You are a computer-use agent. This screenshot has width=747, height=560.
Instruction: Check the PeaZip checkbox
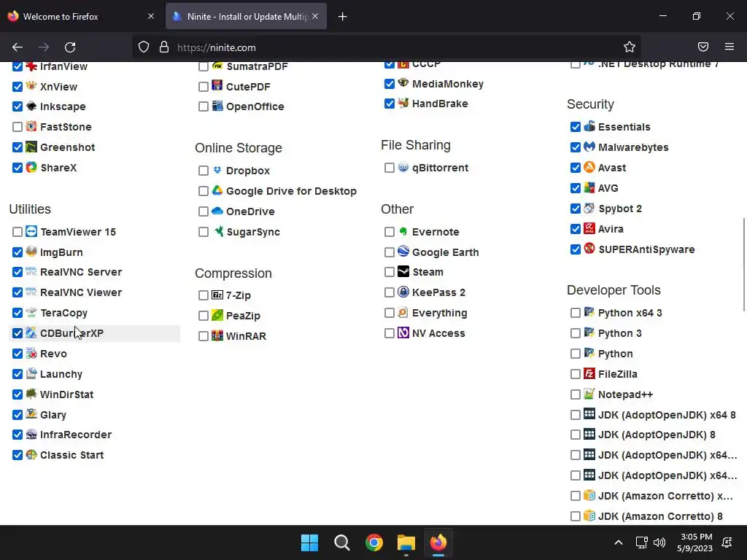tap(204, 316)
